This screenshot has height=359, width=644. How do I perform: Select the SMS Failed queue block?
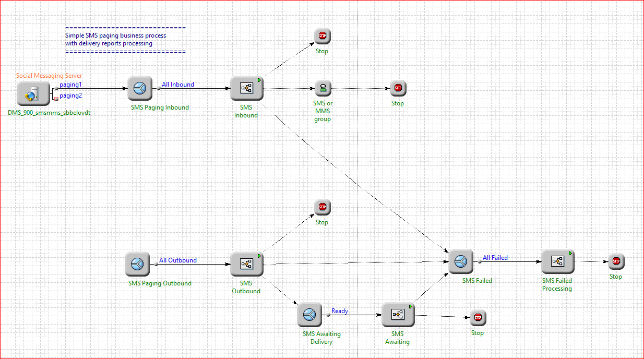tap(461, 261)
